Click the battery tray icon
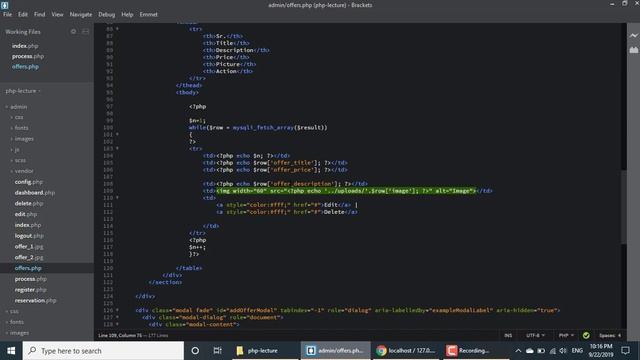Image resolution: width=640 pixels, height=360 pixels. pos(541,351)
